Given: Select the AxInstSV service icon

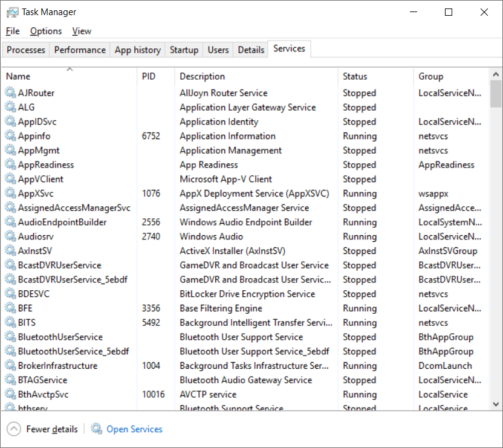Looking at the screenshot, I should tap(10, 251).
